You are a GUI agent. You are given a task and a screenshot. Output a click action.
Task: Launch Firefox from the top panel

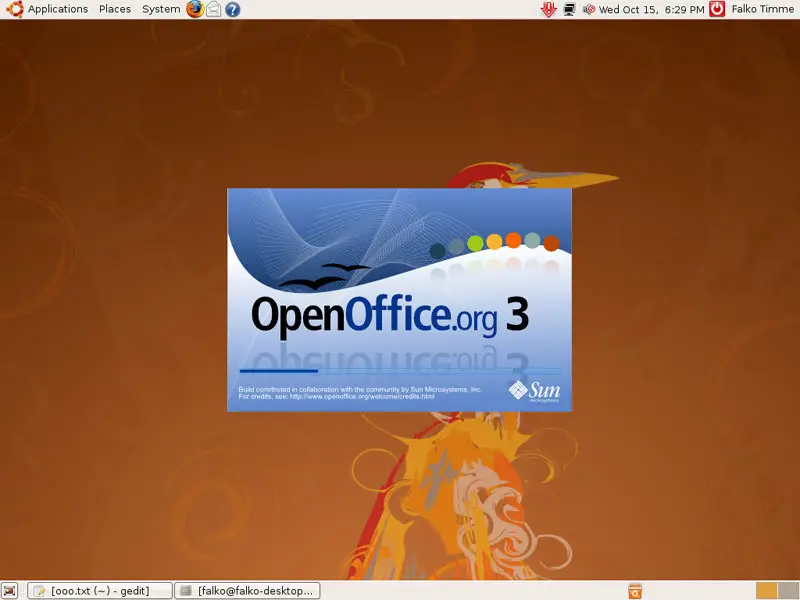[x=194, y=9]
